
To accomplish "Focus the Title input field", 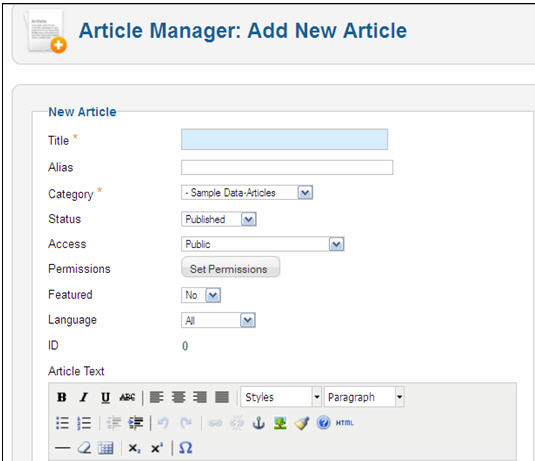I will (x=284, y=139).
